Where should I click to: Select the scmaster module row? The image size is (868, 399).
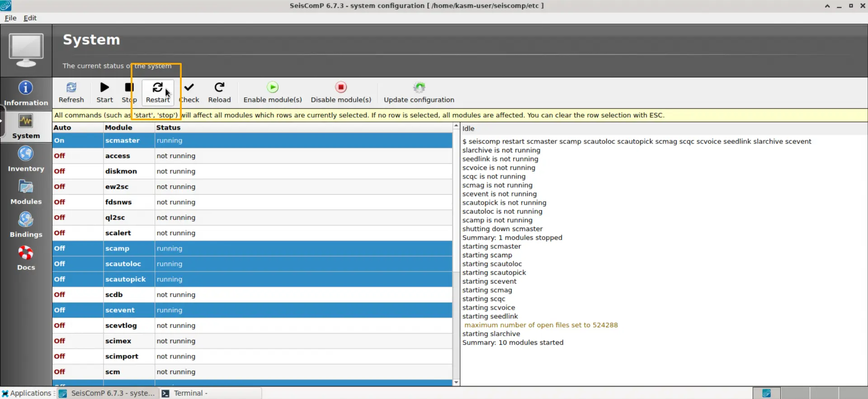252,141
